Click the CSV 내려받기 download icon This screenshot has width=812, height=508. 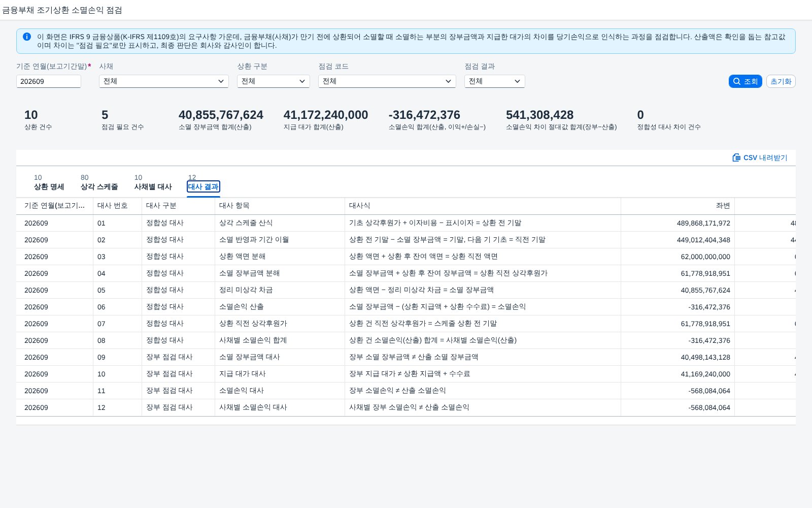pyautogui.click(x=736, y=157)
